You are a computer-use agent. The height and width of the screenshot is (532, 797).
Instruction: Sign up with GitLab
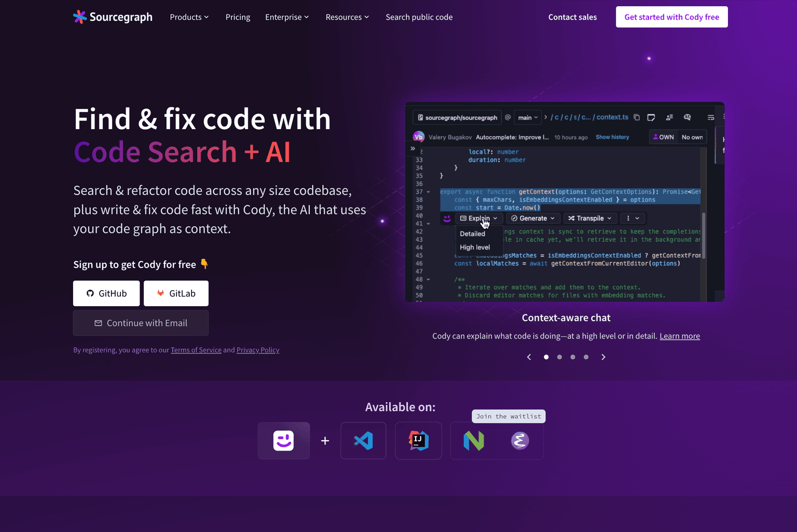pos(176,293)
